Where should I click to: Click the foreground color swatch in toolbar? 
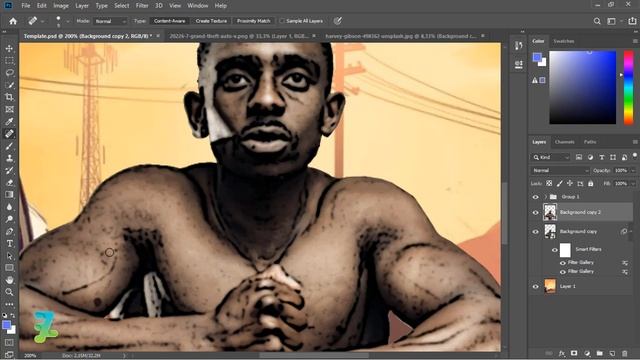pos(6,325)
